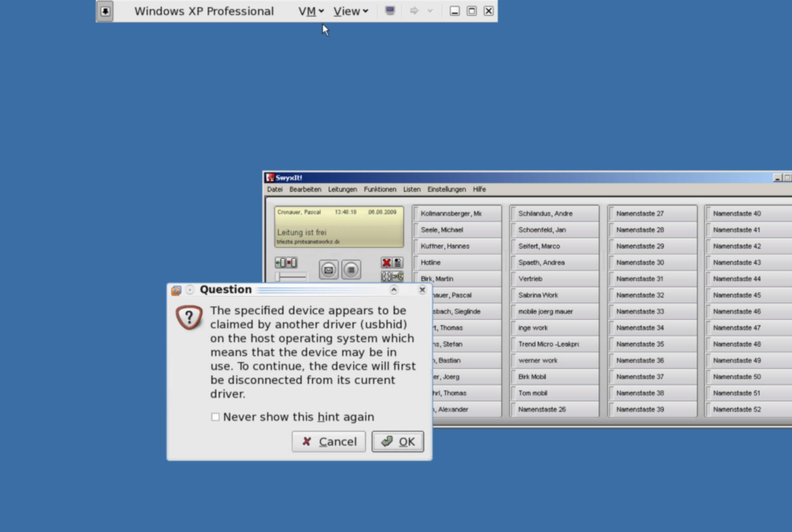Click the Namenstaste 30 name key
The height and width of the screenshot is (532, 792).
(652, 263)
